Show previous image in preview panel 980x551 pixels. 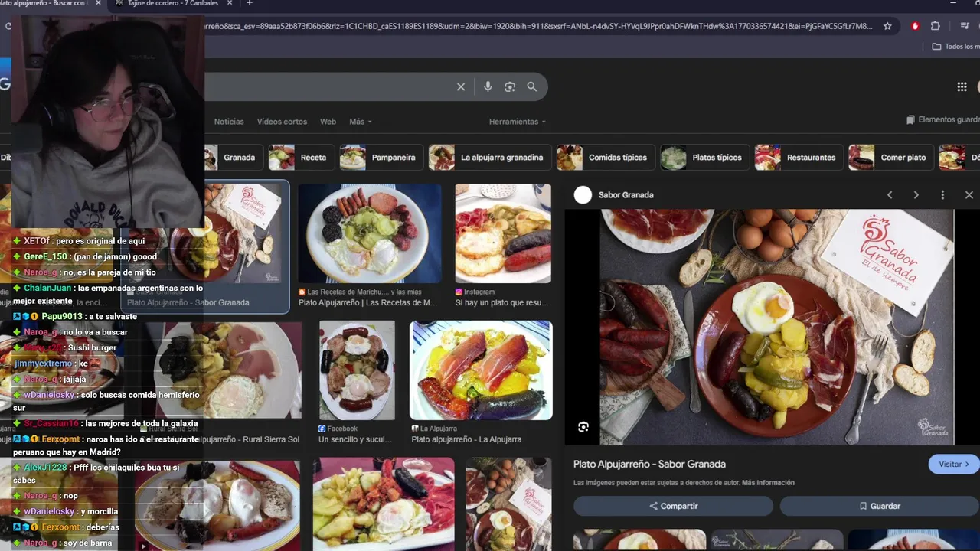tap(890, 195)
